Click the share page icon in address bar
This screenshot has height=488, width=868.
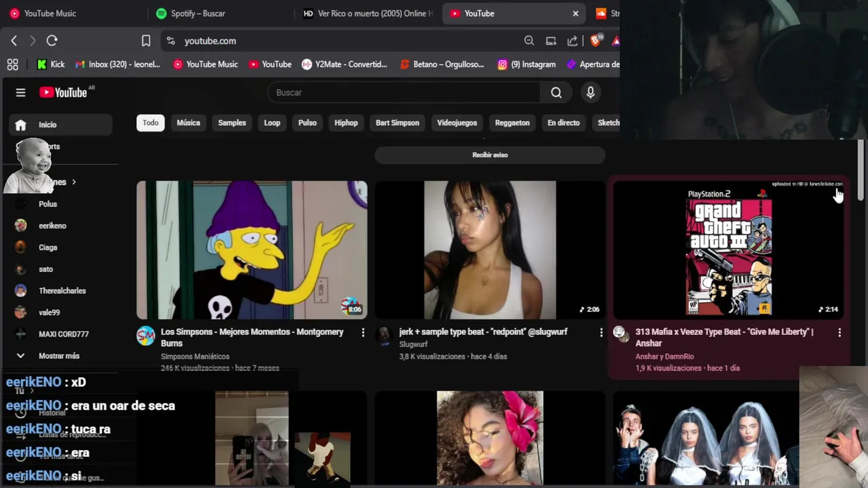[572, 41]
